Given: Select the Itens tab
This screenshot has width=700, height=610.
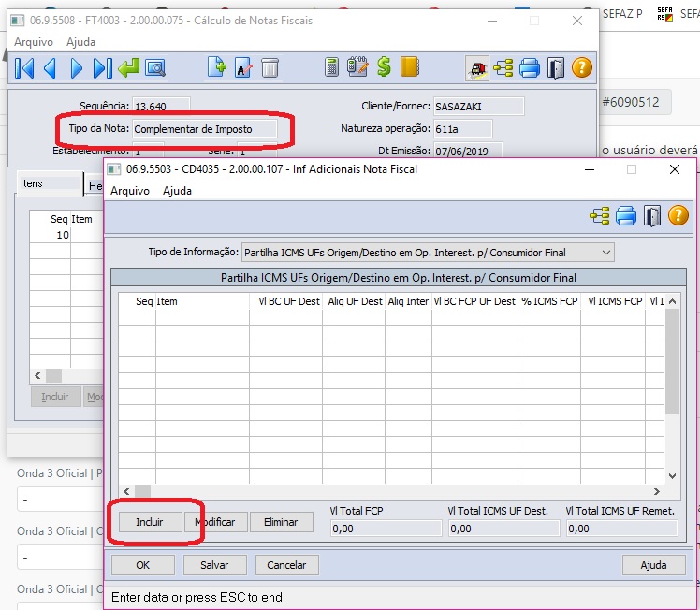Looking at the screenshot, I should pyautogui.click(x=33, y=183).
